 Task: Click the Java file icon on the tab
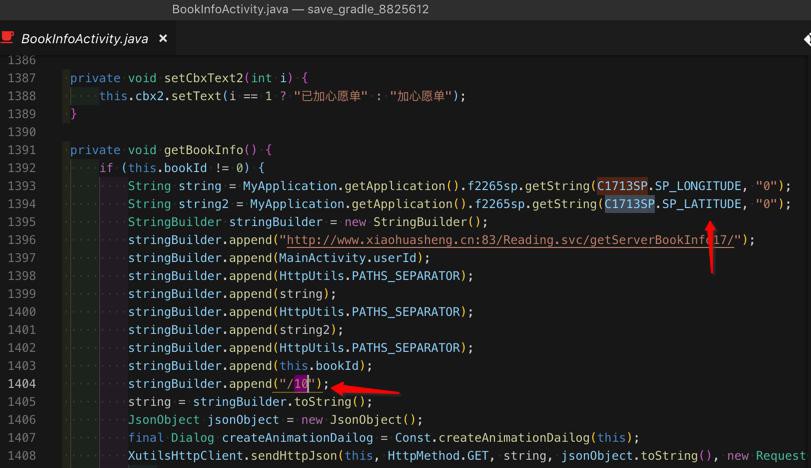pyautogui.click(x=7, y=37)
